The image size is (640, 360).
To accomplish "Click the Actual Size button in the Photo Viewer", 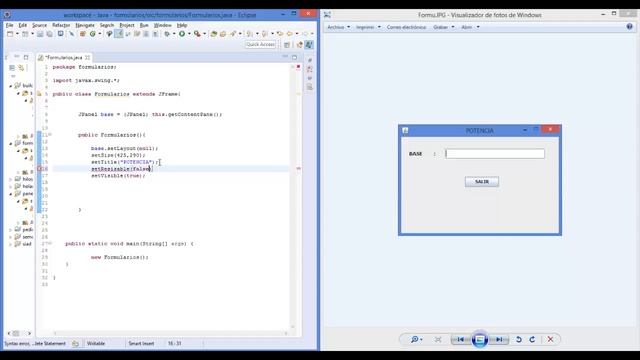I will (x=438, y=339).
